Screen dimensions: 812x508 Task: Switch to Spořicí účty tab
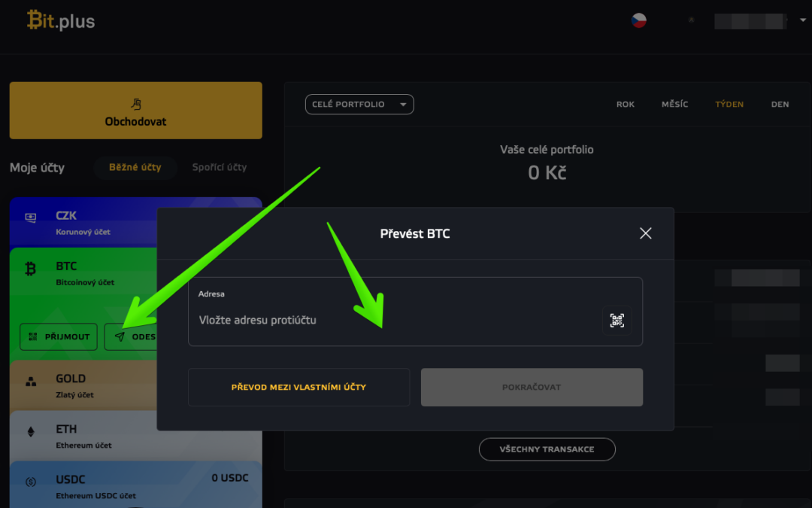(219, 167)
